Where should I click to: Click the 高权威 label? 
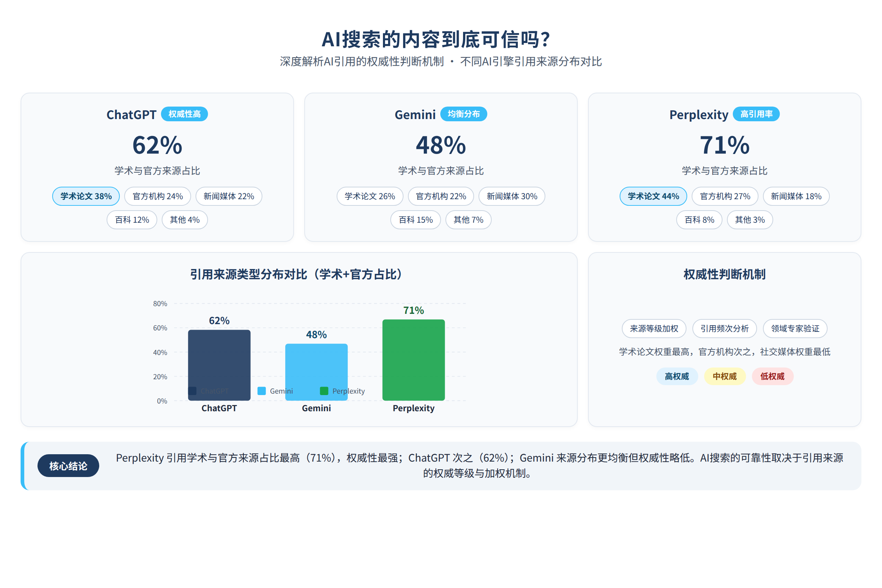pyautogui.click(x=677, y=376)
